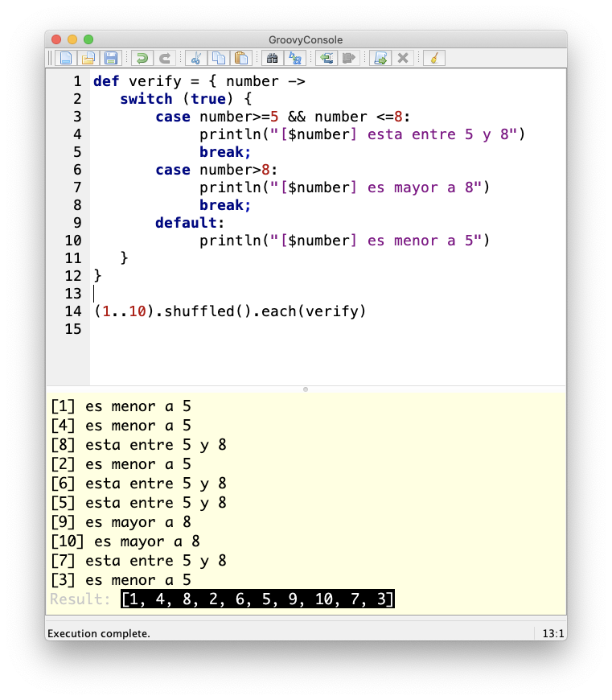
Task: Click the 'case number>=5 && number <=8:' line
Action: click(x=283, y=117)
